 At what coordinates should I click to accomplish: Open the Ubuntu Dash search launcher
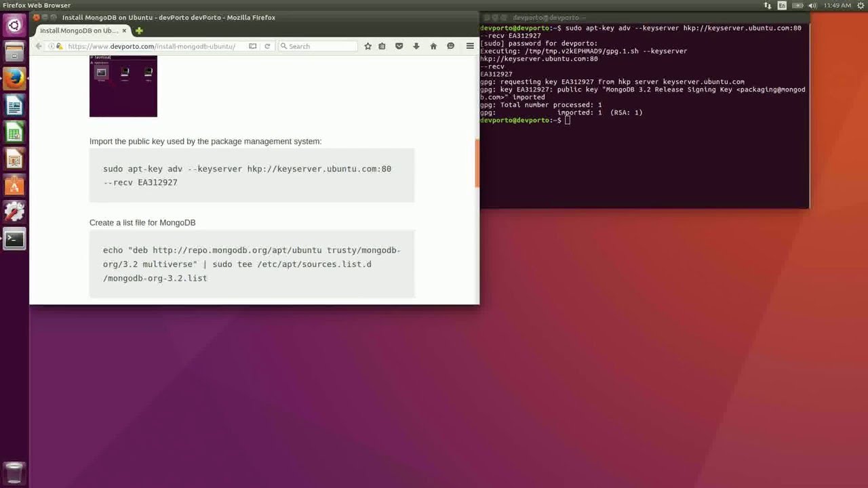pos(14,26)
